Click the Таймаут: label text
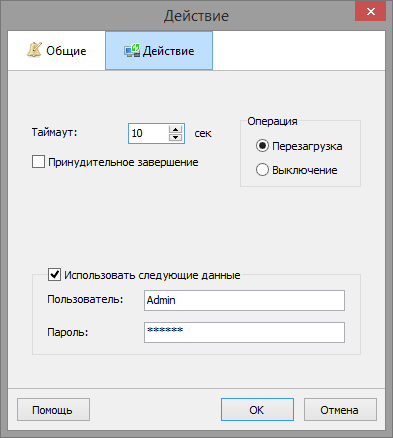 point(54,132)
